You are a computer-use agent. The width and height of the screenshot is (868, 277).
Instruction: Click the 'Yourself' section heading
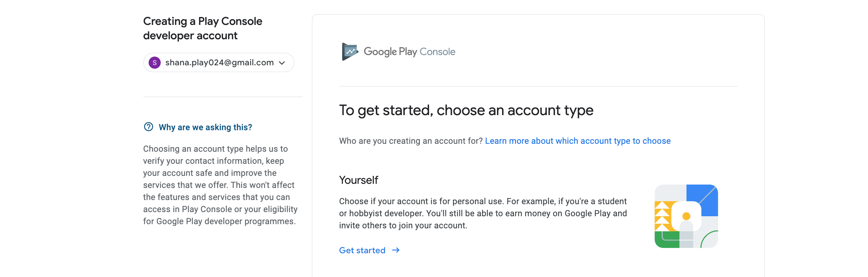click(x=358, y=180)
